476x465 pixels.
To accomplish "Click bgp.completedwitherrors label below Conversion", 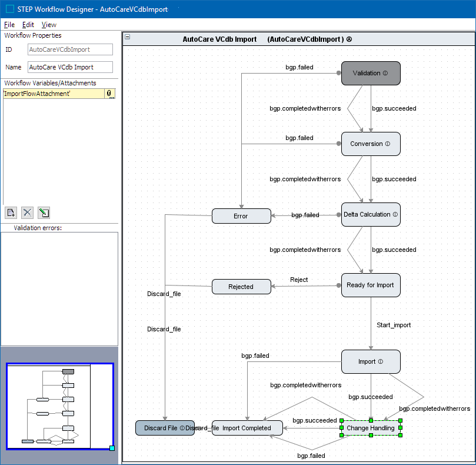I will (305, 179).
